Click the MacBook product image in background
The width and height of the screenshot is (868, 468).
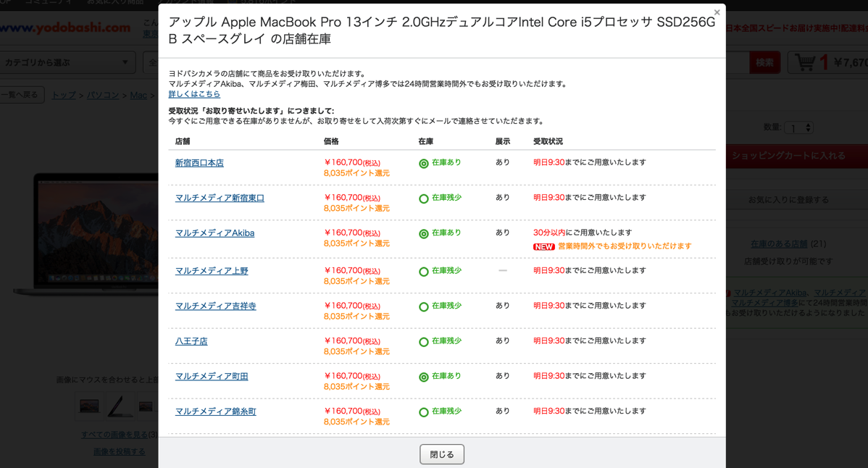(85, 235)
